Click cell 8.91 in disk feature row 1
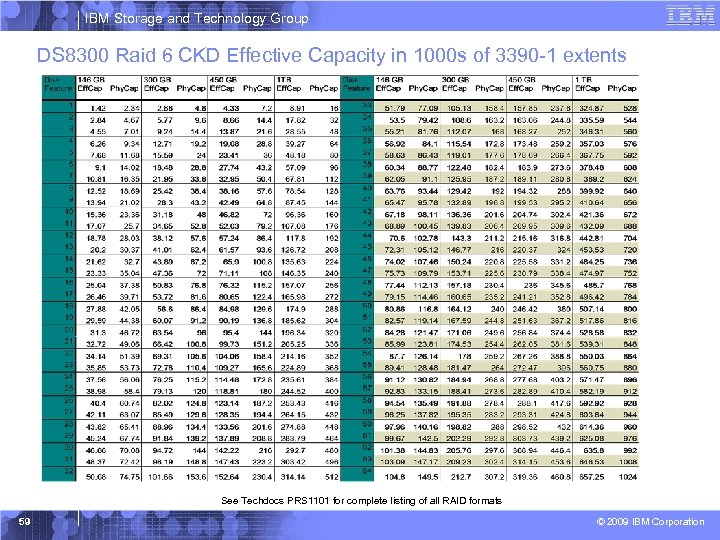720x540 pixels. [297, 108]
